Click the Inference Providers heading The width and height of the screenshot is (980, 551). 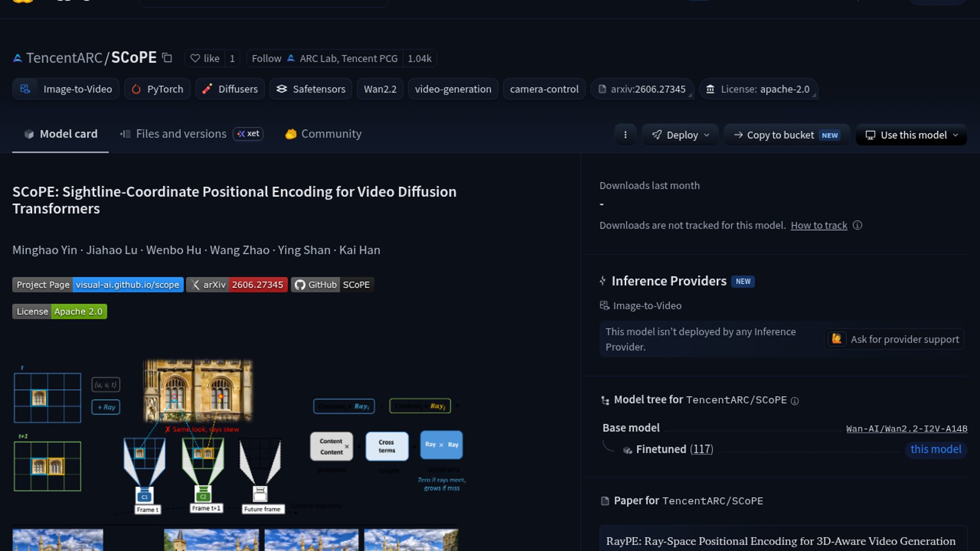pos(669,281)
